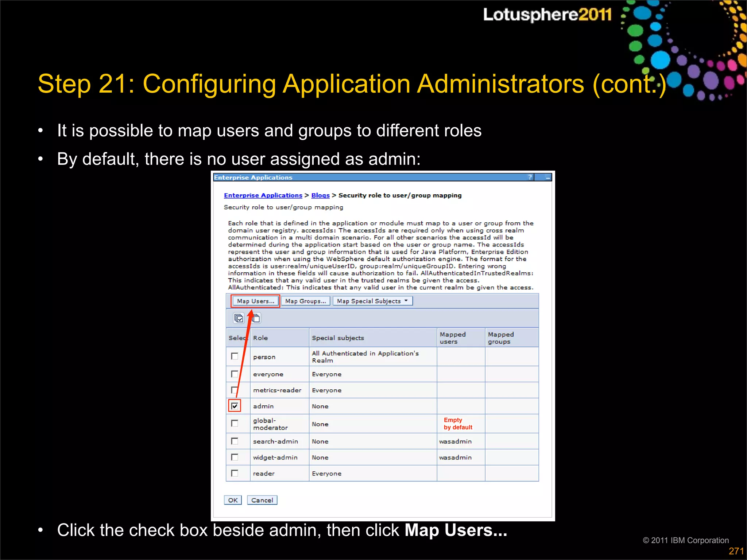Click the person role name
Screen dimensions: 747x560
coord(264,357)
